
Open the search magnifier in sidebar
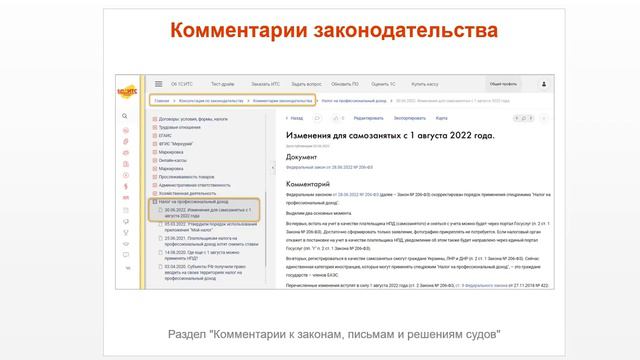click(x=125, y=116)
